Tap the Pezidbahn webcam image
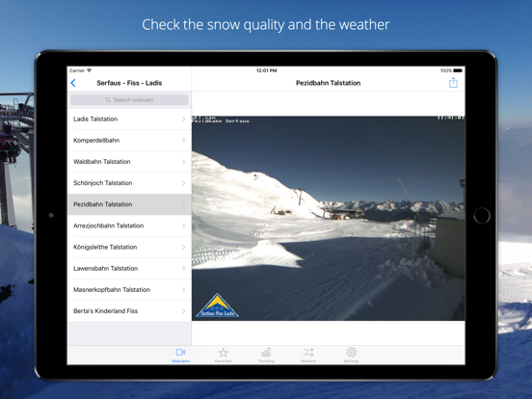The height and width of the screenshot is (399, 532). pyautogui.click(x=329, y=218)
